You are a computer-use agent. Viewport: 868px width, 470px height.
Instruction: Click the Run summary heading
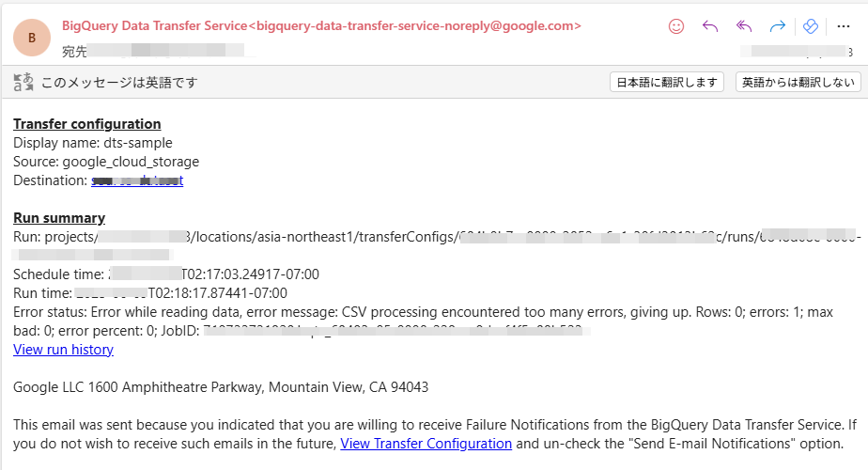59,218
